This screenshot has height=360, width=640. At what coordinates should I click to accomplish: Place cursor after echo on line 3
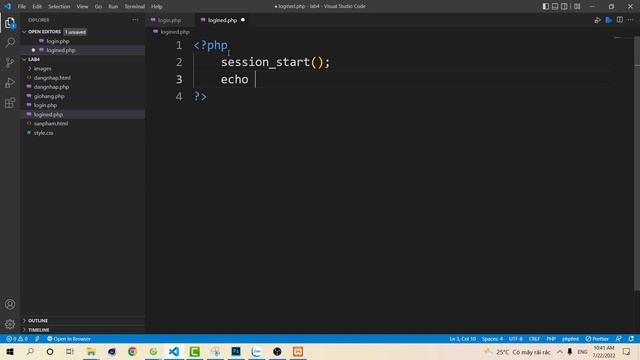(256, 79)
